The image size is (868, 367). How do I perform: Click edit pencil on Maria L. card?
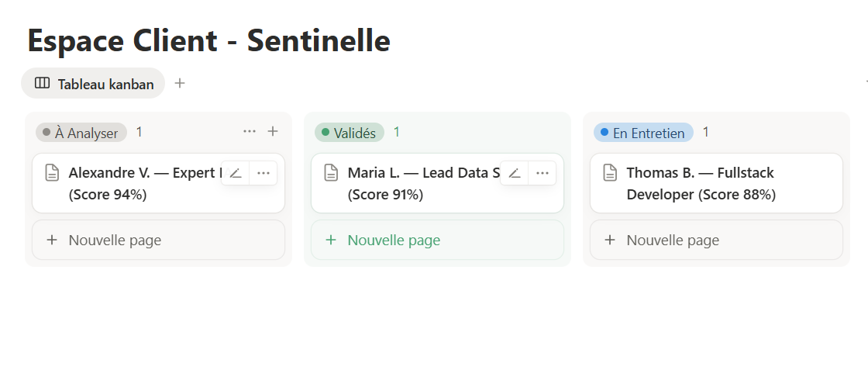click(515, 173)
